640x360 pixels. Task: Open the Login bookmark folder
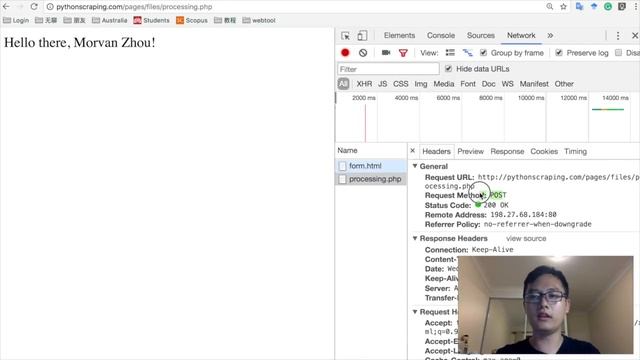click(x=16, y=20)
